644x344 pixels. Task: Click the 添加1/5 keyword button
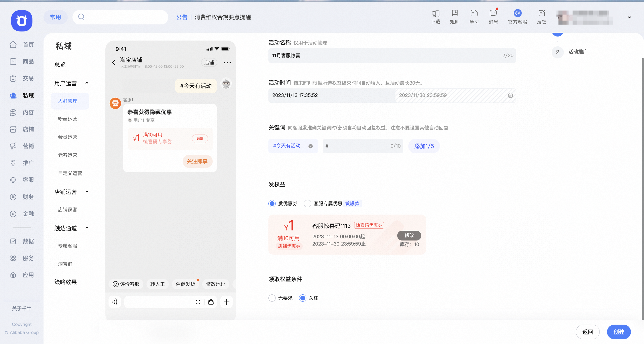[424, 146]
